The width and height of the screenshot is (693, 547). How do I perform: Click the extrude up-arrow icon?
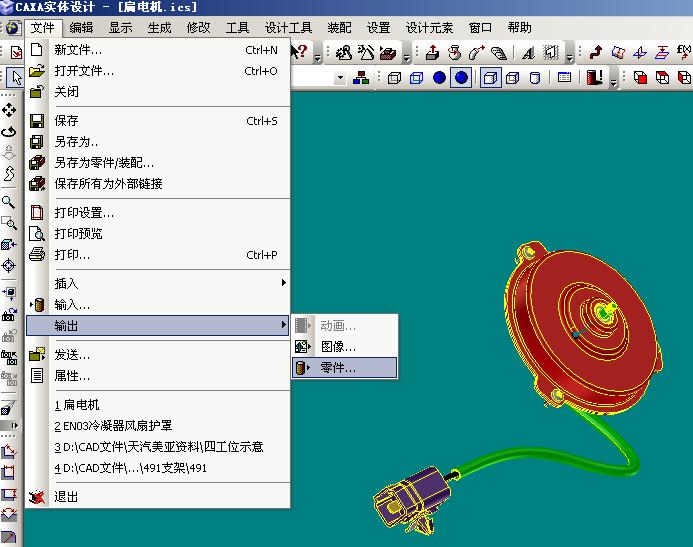click(432, 53)
